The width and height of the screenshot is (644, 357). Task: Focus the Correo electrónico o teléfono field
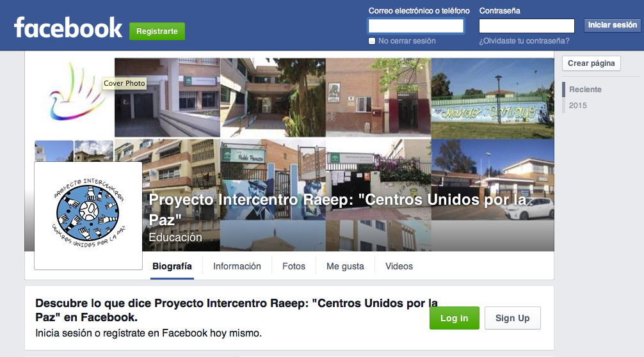point(416,26)
